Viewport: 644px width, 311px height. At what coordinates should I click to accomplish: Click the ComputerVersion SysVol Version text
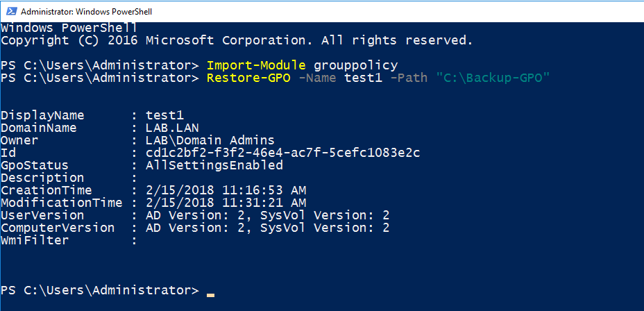point(325,228)
